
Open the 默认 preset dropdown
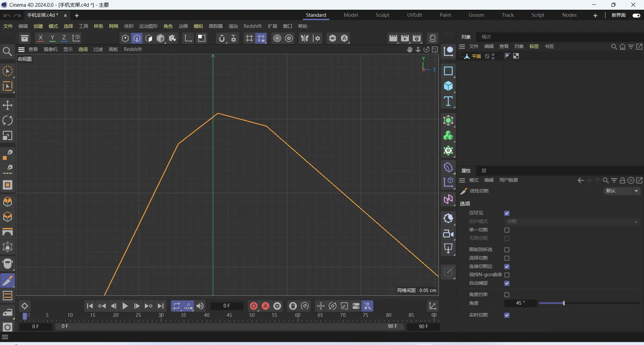[x=622, y=191]
